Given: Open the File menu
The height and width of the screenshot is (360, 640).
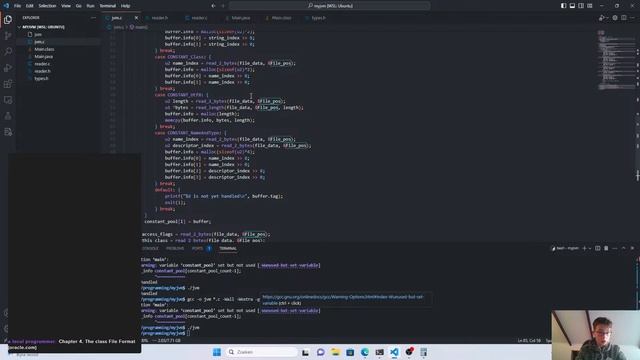Looking at the screenshot, I should [18, 6].
